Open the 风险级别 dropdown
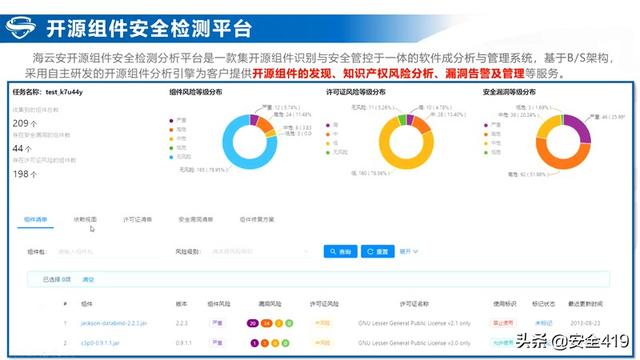Viewport: 640px width, 360px height. pyautogui.click(x=259, y=251)
